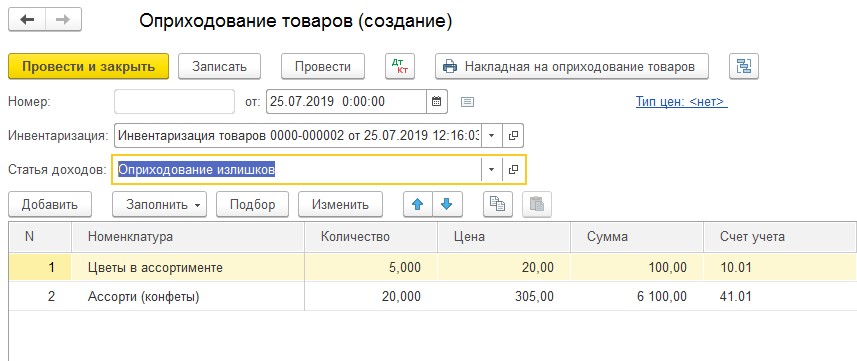Open the Подбор selection form
Viewport: 857px width, 361px height.
pyautogui.click(x=253, y=205)
